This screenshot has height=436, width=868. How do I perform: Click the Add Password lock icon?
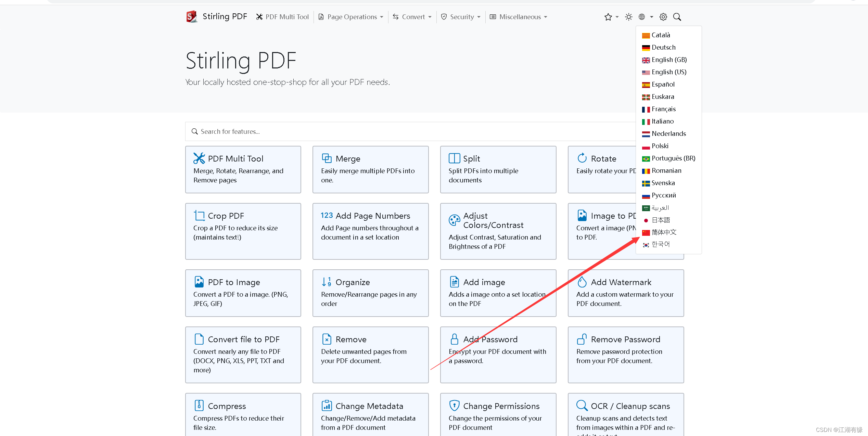455,339
